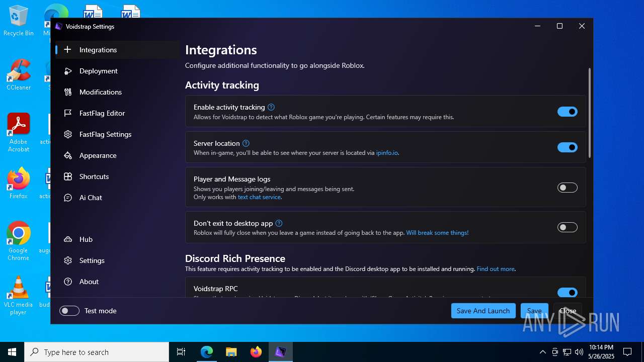Viewport: 644px width, 362px height.
Task: Open Microsoft Edge from the taskbar
Action: [x=207, y=352]
